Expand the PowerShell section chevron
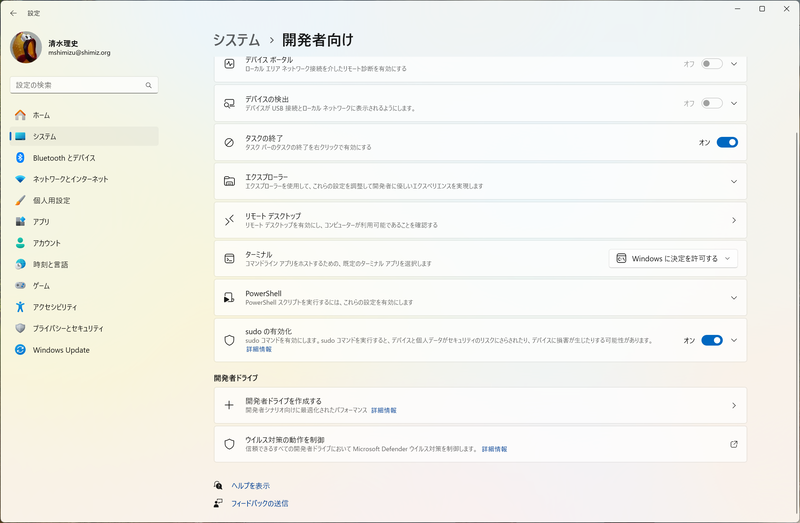This screenshot has width=800, height=523. (734, 297)
